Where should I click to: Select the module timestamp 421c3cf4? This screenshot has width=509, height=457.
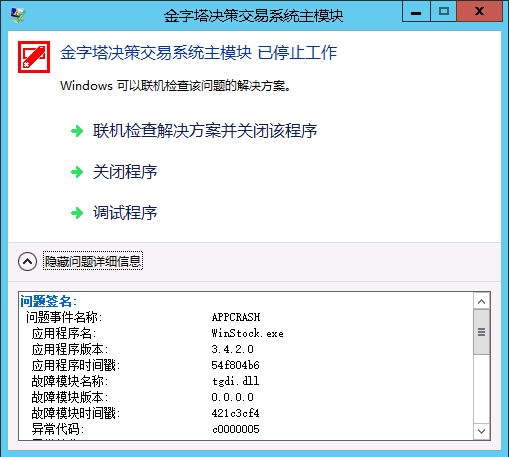[x=235, y=413]
